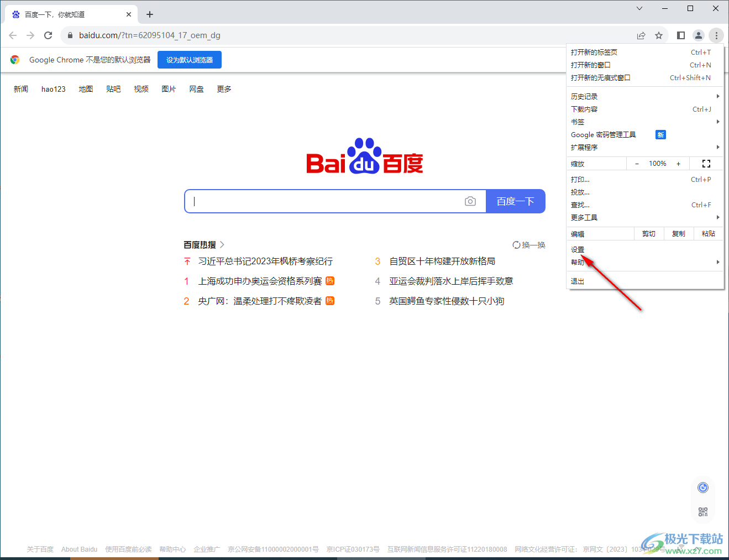Open 下载内容 from the menu
The height and width of the screenshot is (560, 729).
click(x=645, y=109)
